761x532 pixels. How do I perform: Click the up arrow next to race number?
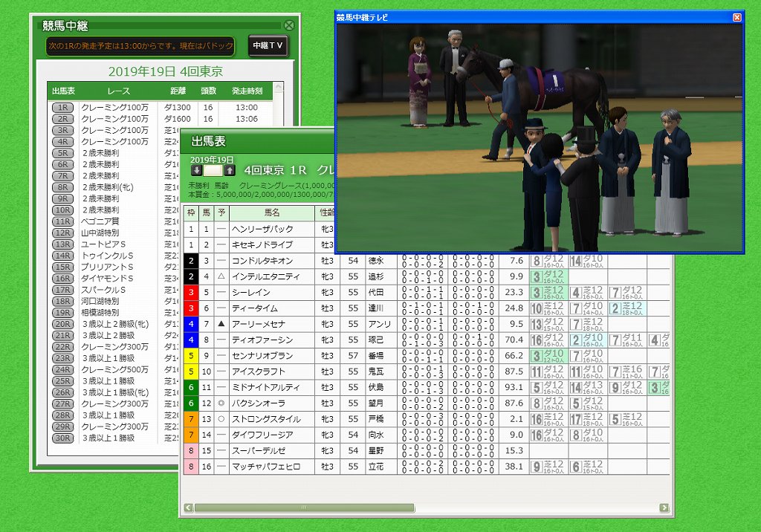pos(230,171)
